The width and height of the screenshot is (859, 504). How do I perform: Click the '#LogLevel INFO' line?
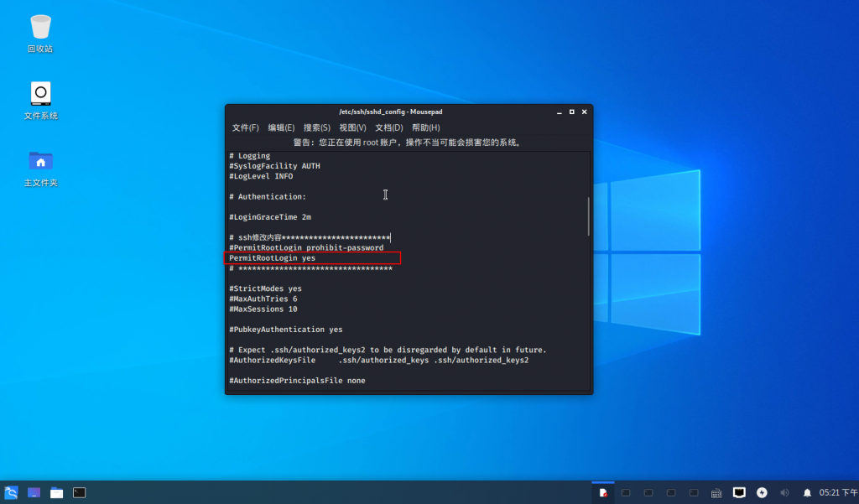tap(261, 176)
